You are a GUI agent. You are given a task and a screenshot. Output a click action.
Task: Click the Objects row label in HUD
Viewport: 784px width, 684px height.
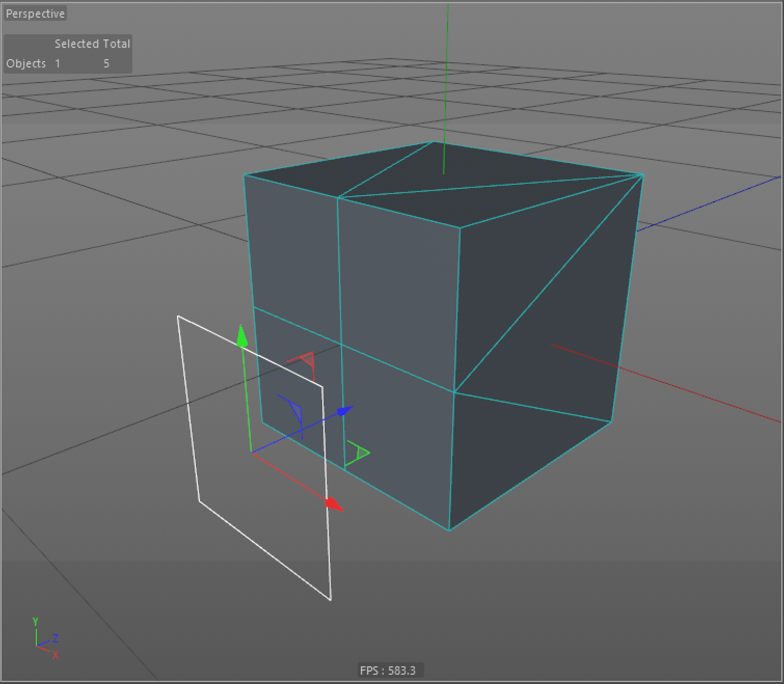point(26,63)
